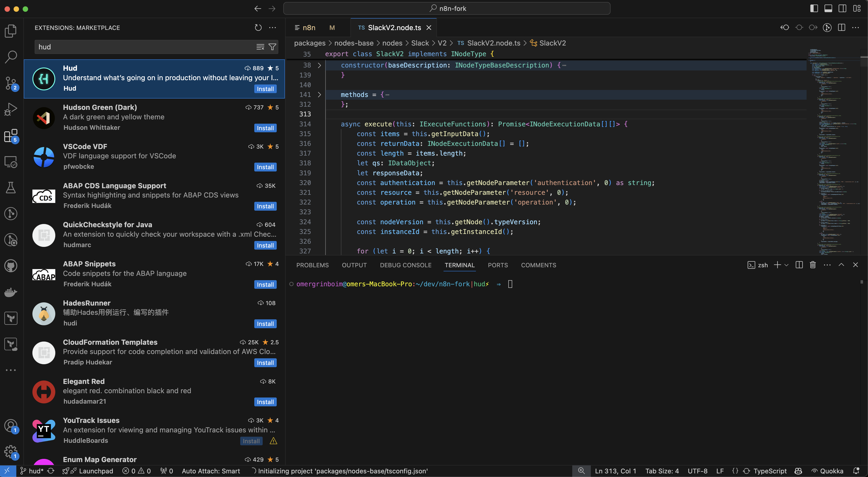868x477 pixels.
Task: Open the Manage gear icon
Action: pos(11,451)
